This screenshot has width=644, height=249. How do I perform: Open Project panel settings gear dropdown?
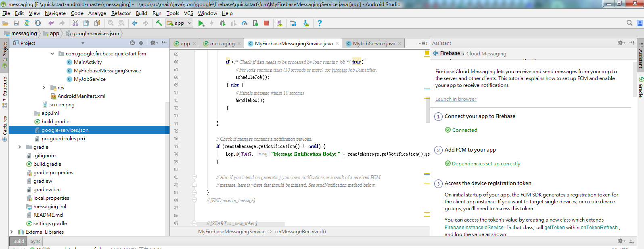pos(154,43)
